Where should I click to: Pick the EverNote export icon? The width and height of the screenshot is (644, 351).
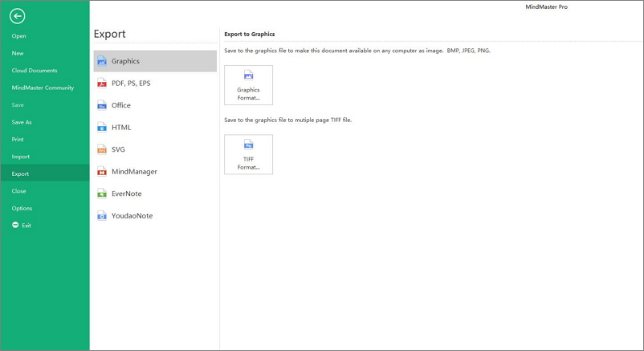pyautogui.click(x=102, y=194)
